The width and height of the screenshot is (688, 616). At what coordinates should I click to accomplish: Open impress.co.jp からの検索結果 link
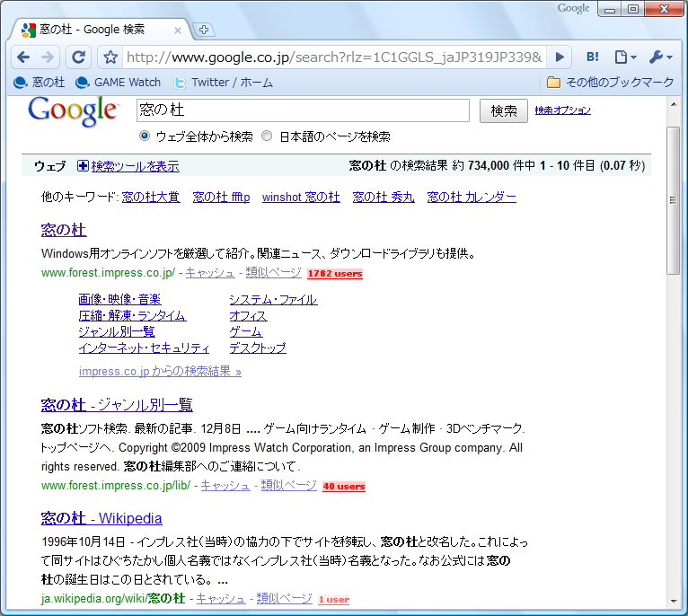click(160, 371)
